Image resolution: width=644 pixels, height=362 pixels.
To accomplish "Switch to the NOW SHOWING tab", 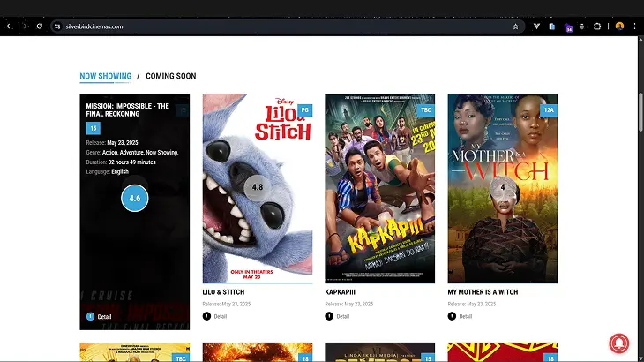I will (x=106, y=76).
